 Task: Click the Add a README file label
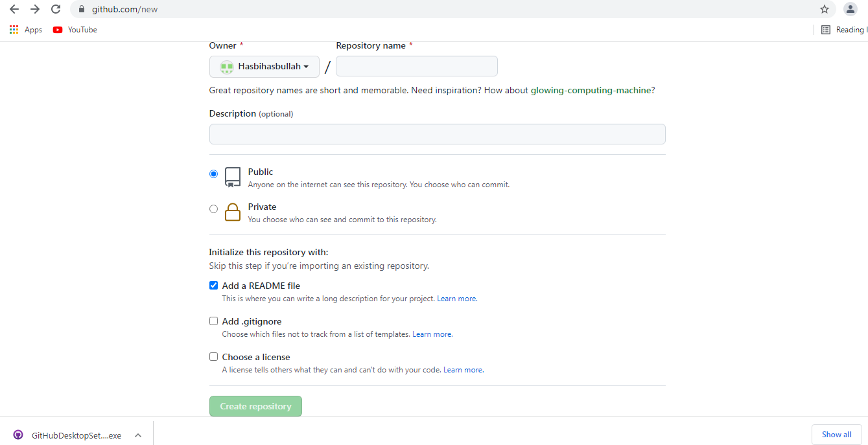[261, 286]
